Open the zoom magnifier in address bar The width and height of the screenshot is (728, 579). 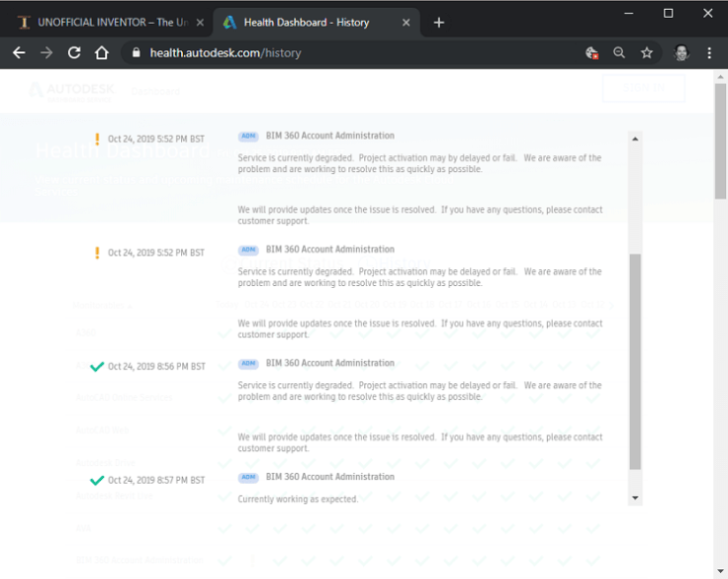pyautogui.click(x=619, y=53)
